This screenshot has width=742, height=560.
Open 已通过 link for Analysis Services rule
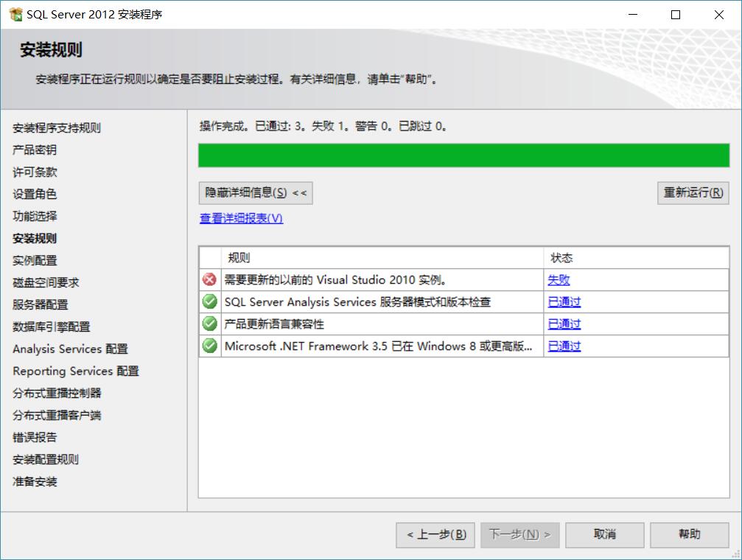point(564,302)
